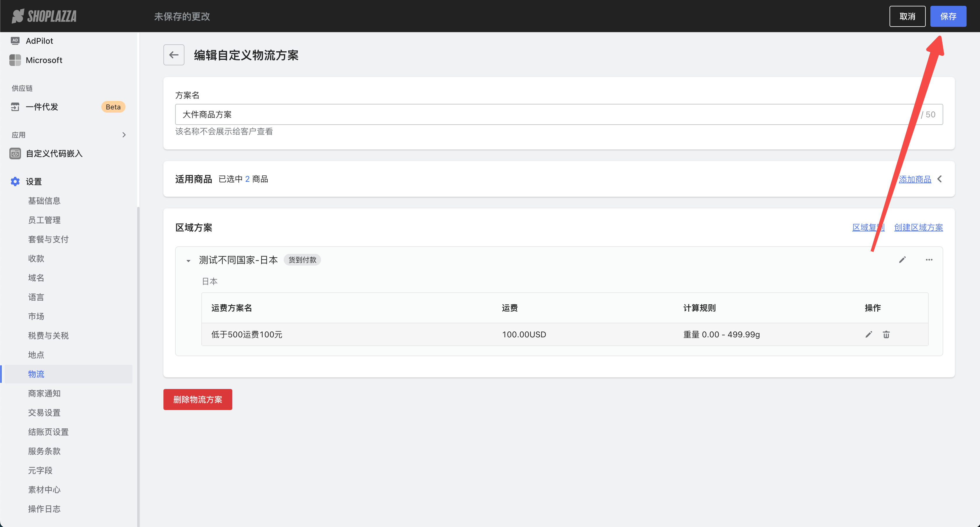
Task: Click the red 删除物流方案 button
Action: coord(198,399)
